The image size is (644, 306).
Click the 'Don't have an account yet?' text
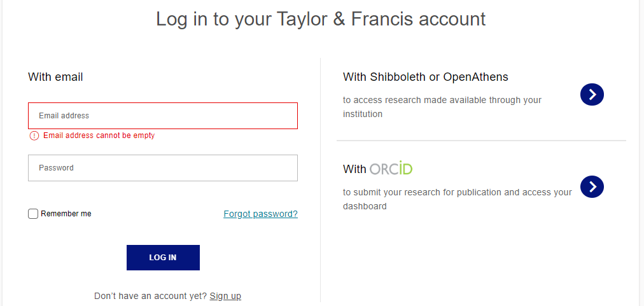[150, 296]
